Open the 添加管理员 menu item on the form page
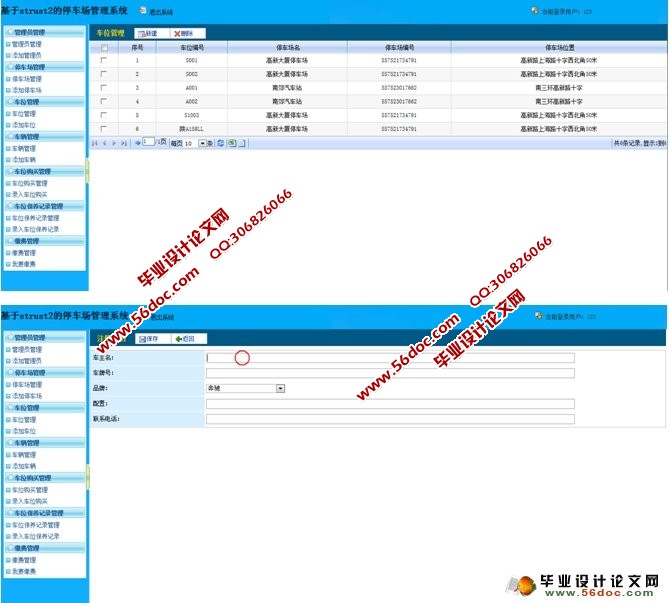The width and height of the screenshot is (669, 603). 26,361
